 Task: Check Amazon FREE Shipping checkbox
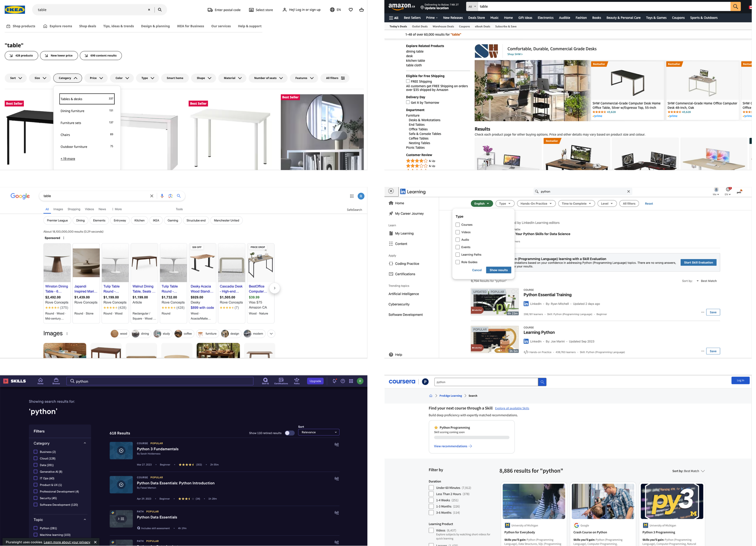[x=408, y=81]
